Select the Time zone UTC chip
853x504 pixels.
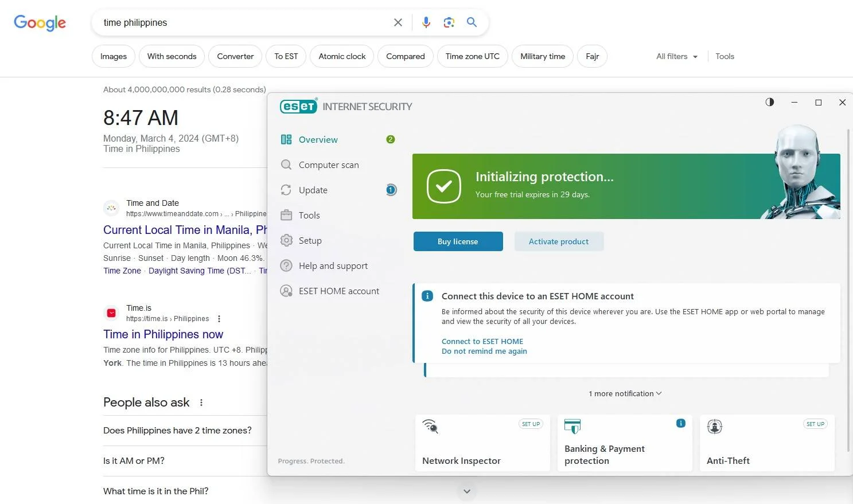473,56
